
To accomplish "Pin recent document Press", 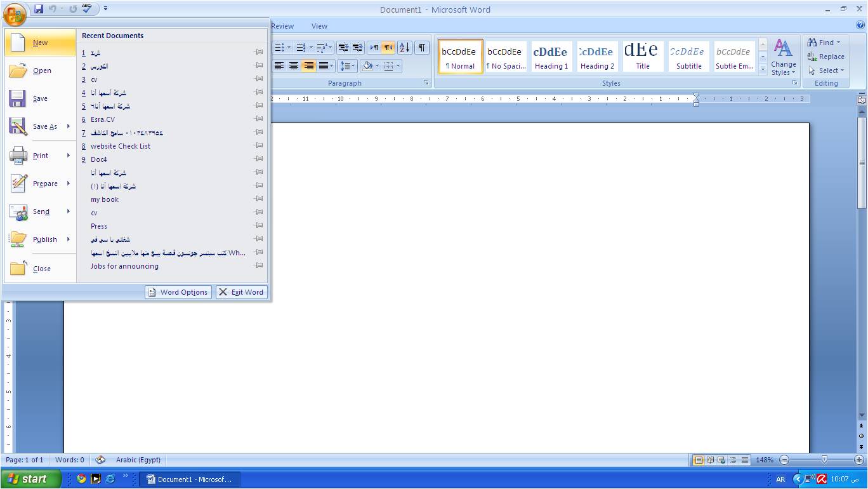I will click(x=259, y=225).
